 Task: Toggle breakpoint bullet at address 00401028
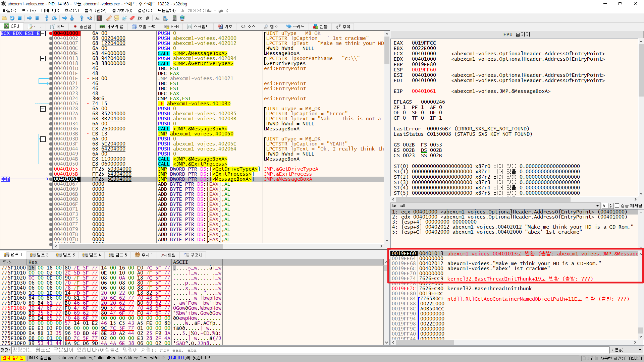pos(51,109)
